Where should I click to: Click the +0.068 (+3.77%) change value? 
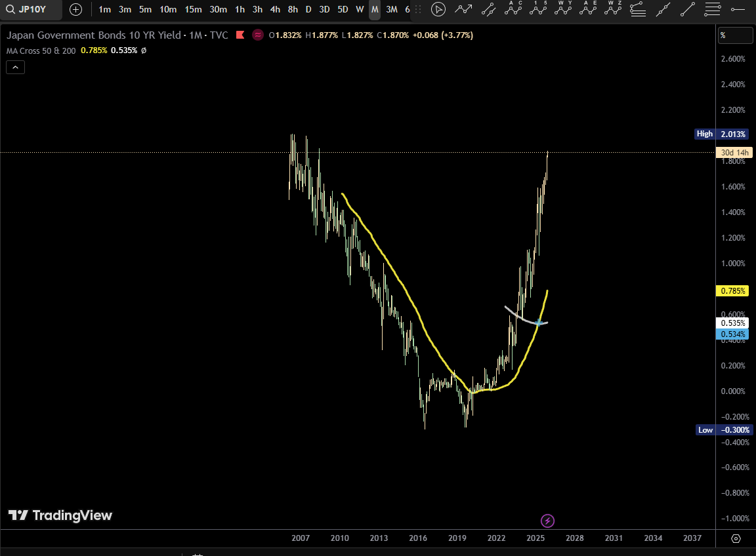442,35
